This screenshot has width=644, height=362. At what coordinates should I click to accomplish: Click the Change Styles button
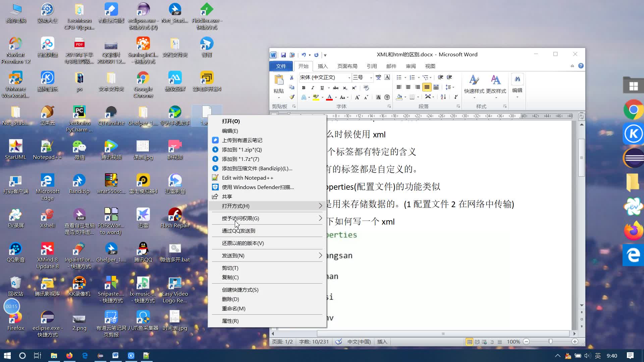pyautogui.click(x=496, y=86)
